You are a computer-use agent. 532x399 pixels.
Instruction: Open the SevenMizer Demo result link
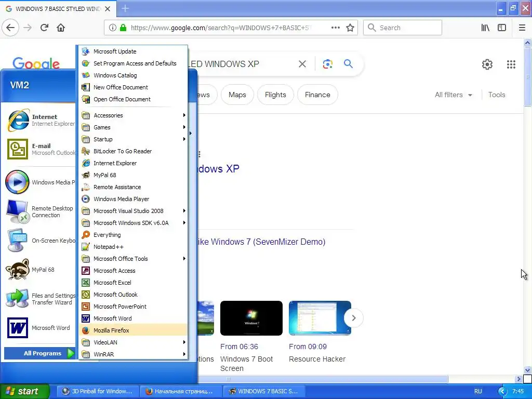pos(261,242)
